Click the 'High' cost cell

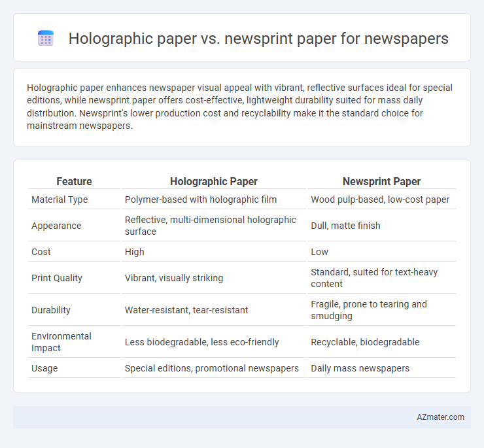pos(135,252)
